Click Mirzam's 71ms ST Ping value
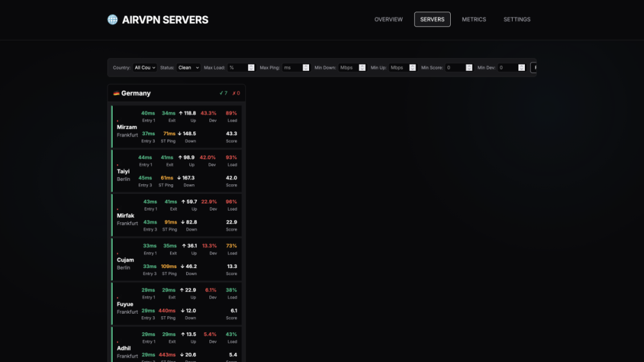The height and width of the screenshot is (362, 644). pyautogui.click(x=169, y=134)
